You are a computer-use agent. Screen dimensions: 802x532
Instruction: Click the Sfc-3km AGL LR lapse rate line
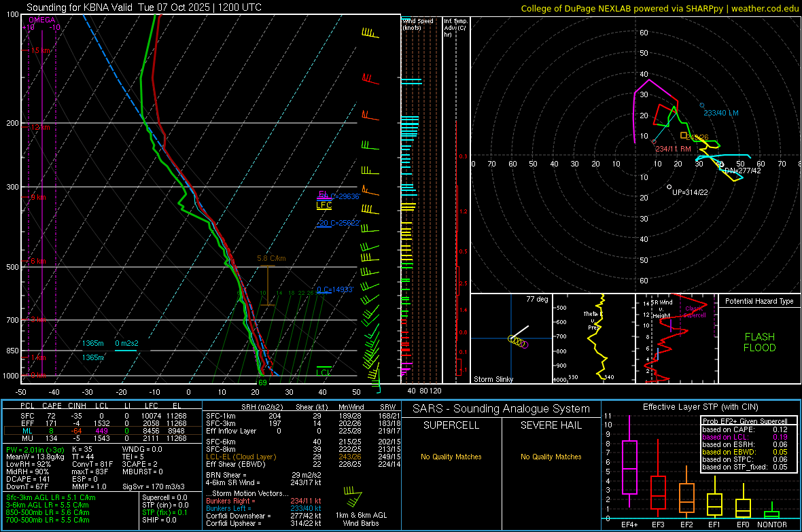tap(51, 497)
